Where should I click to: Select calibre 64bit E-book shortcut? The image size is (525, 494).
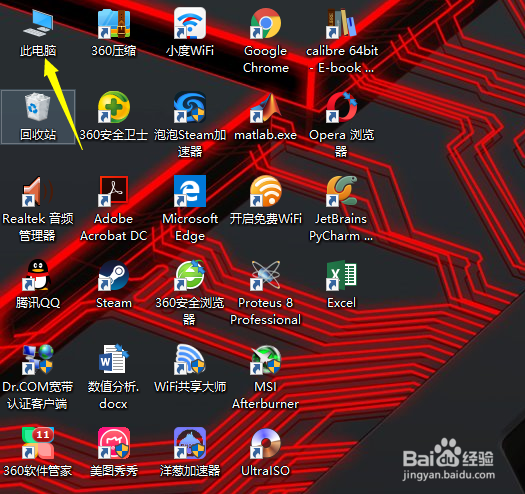pyautogui.click(x=342, y=23)
